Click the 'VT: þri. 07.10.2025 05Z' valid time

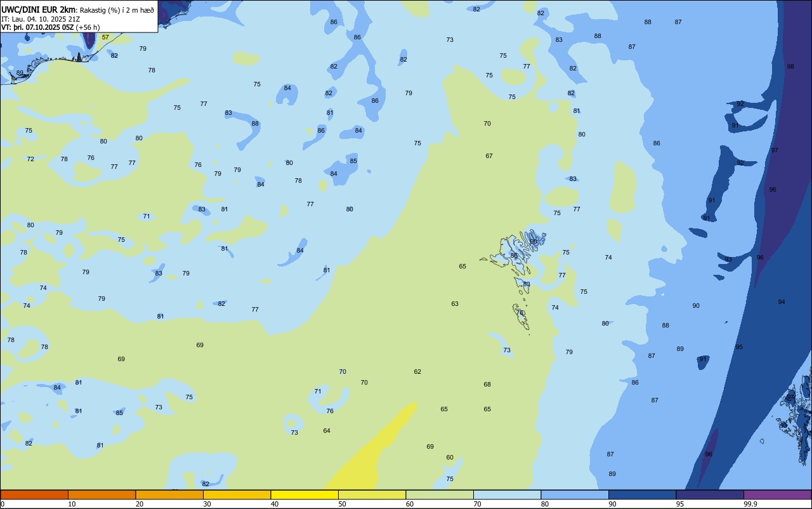37,27
